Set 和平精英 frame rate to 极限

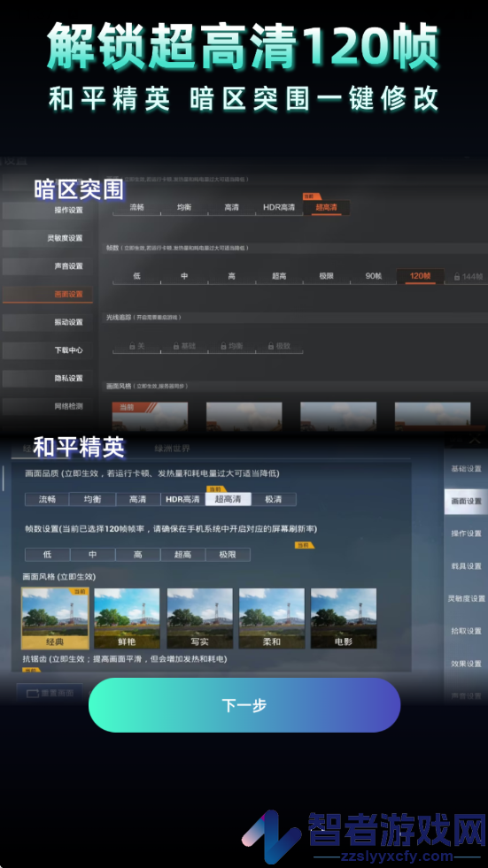[228, 554]
